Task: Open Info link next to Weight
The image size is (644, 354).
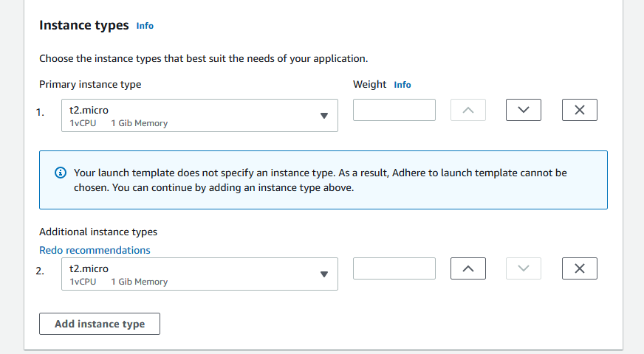Action: pos(402,85)
